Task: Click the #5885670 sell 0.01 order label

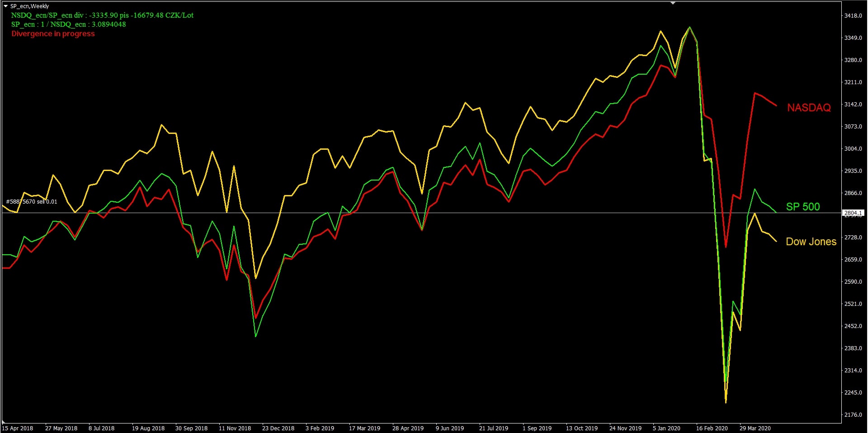Action: 32,202
